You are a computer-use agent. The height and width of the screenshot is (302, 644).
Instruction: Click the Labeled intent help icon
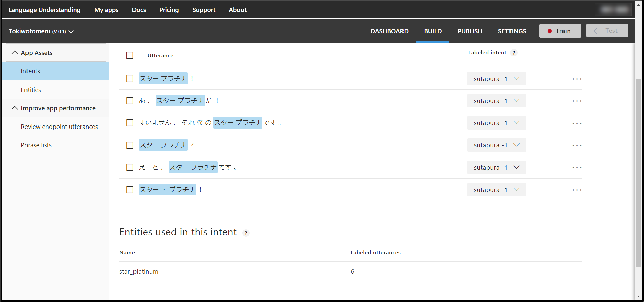pos(514,53)
